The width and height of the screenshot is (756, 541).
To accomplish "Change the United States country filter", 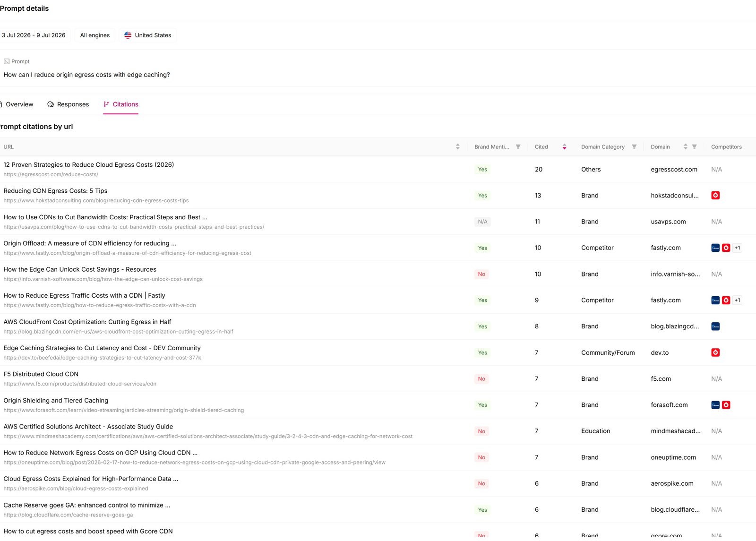I will tap(148, 35).
